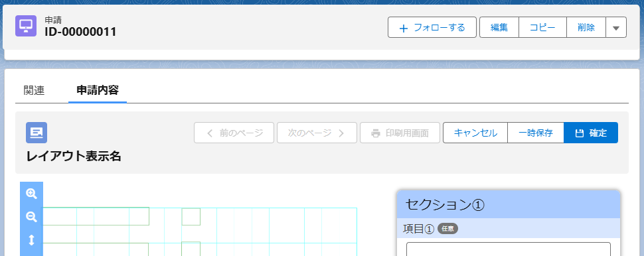This screenshot has height=256, width=644.
Task: Follow this record with フォローする
Action: click(432, 27)
